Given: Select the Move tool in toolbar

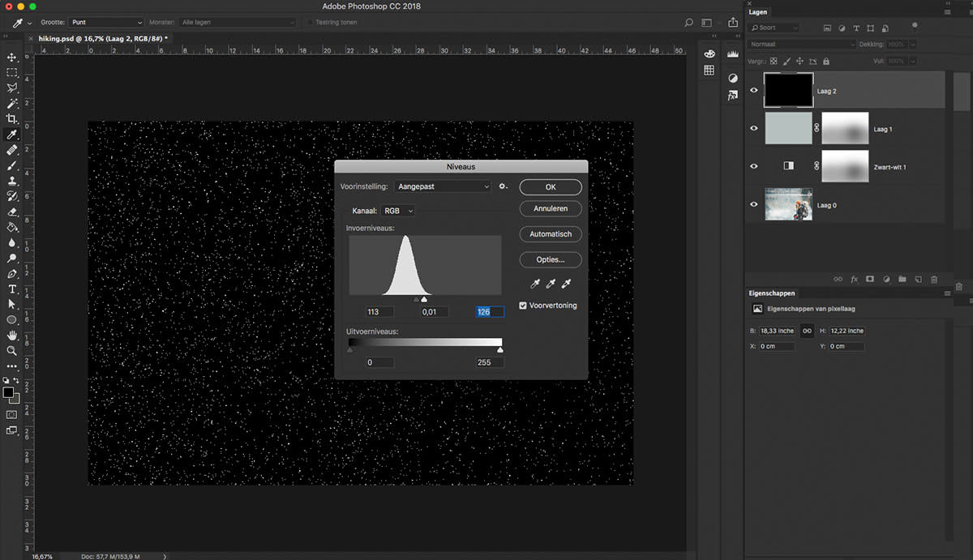Looking at the screenshot, I should pos(12,58).
